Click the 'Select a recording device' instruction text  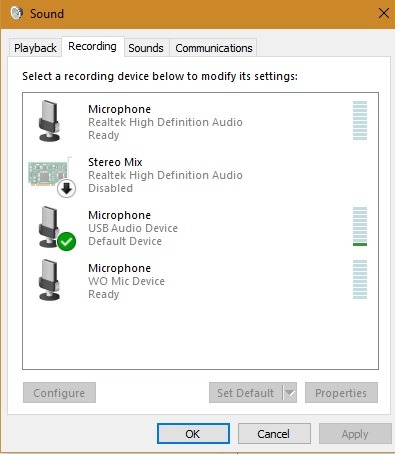[160, 76]
